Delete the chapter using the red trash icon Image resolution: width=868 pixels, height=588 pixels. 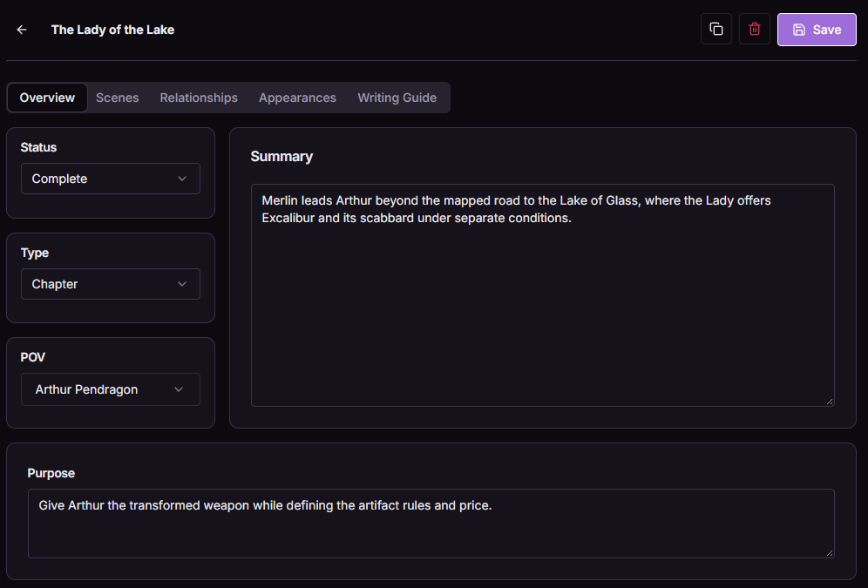point(755,30)
